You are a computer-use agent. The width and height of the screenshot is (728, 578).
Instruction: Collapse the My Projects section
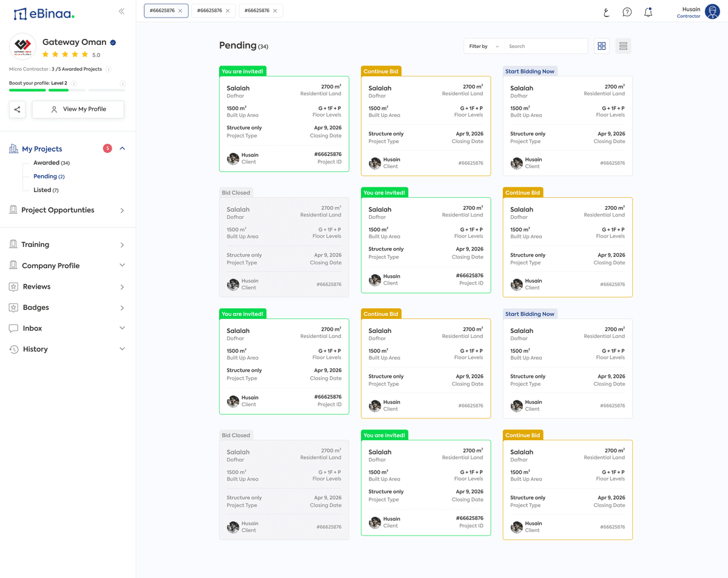click(122, 149)
